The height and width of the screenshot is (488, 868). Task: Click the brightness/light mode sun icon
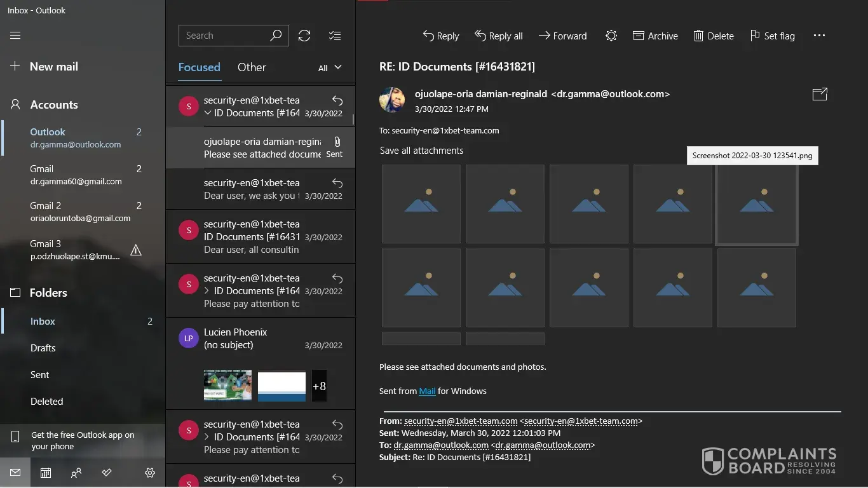click(x=611, y=36)
